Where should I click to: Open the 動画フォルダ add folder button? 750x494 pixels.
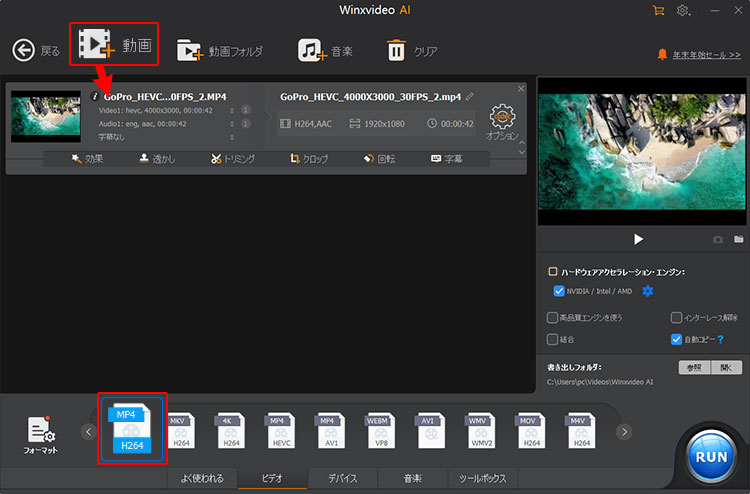189,49
